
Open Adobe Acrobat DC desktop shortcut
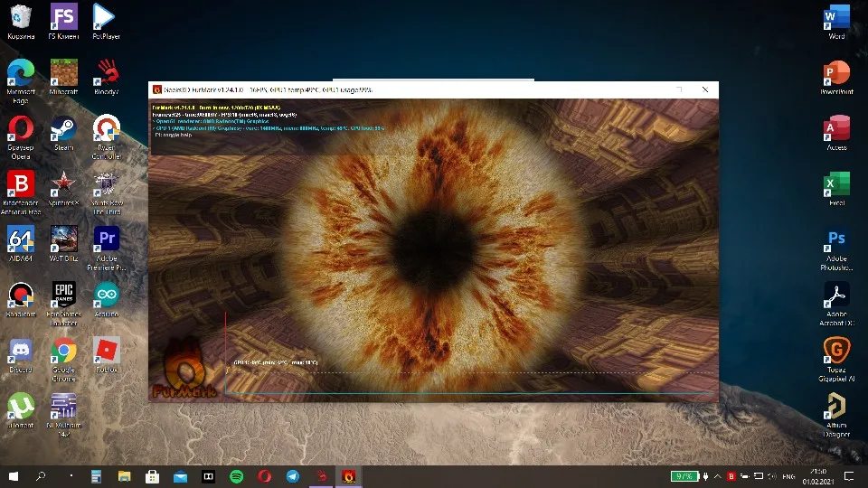pyautogui.click(x=836, y=304)
